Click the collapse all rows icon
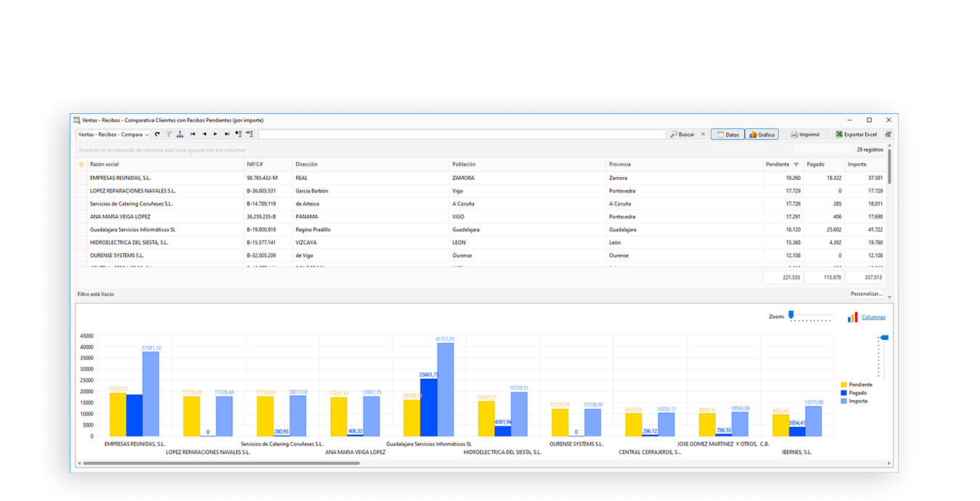This screenshot has width=980, height=501. (x=250, y=134)
